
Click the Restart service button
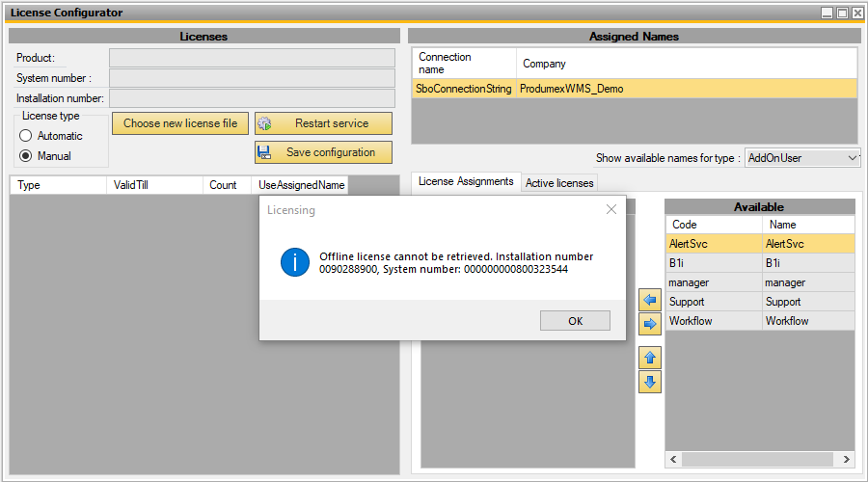point(323,123)
